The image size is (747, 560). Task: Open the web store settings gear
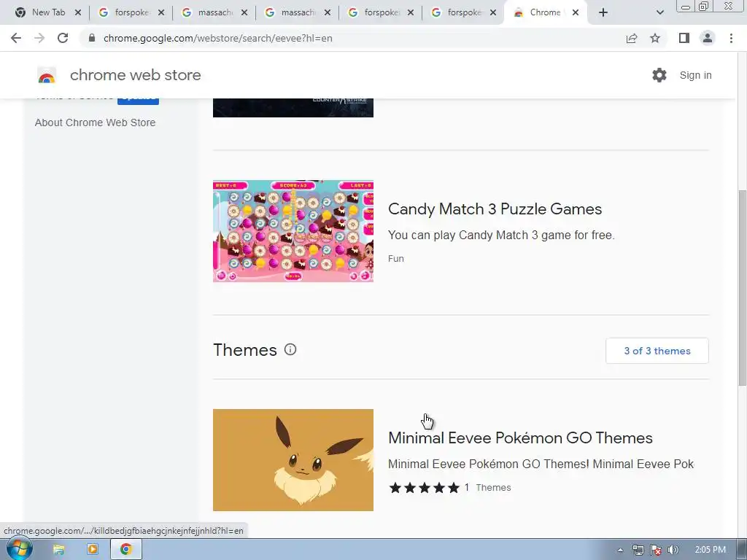pos(659,75)
